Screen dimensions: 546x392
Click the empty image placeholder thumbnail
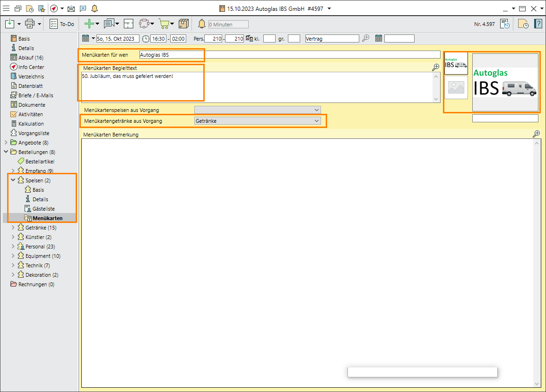tap(456, 87)
